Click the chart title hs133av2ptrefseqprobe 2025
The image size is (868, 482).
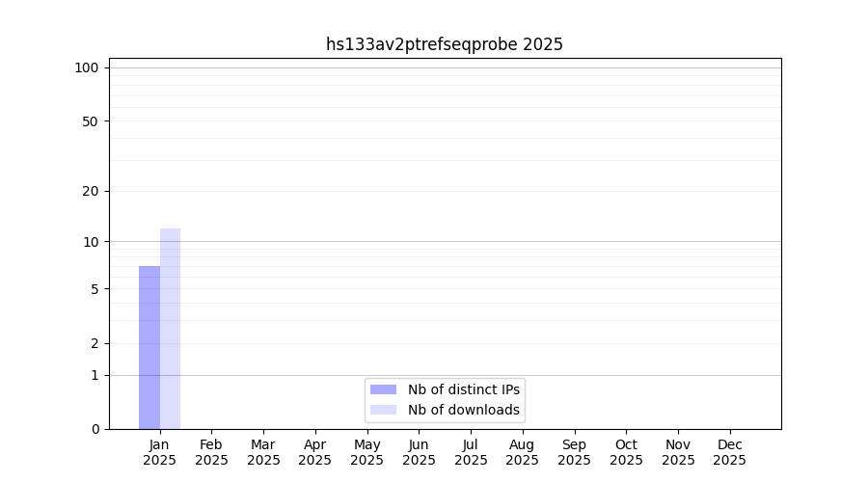(x=444, y=44)
